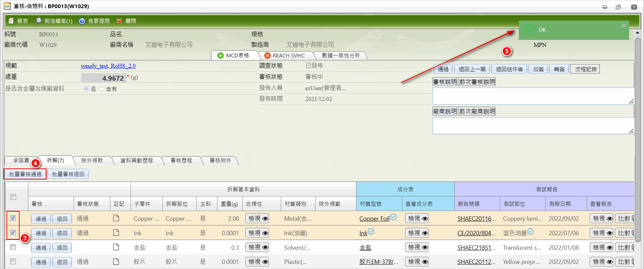Open the Copper Foil material link

click(x=374, y=219)
